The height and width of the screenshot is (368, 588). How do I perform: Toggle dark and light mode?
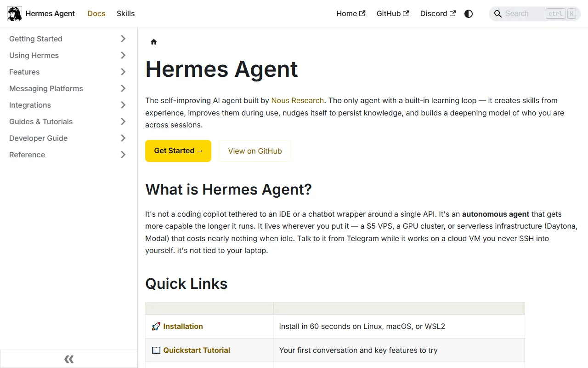pos(469,14)
